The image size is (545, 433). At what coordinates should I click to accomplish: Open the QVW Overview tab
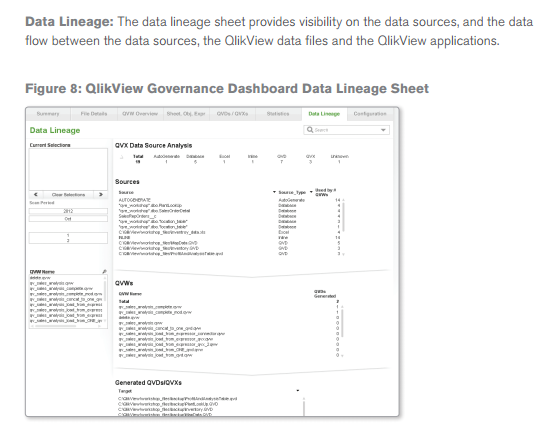(x=140, y=114)
